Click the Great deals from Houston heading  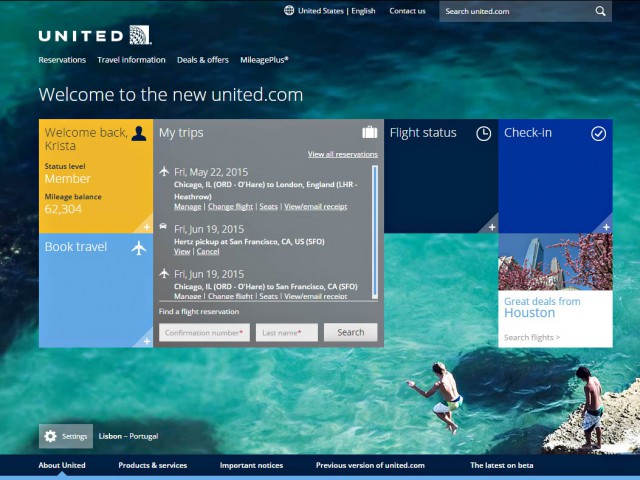point(542,307)
